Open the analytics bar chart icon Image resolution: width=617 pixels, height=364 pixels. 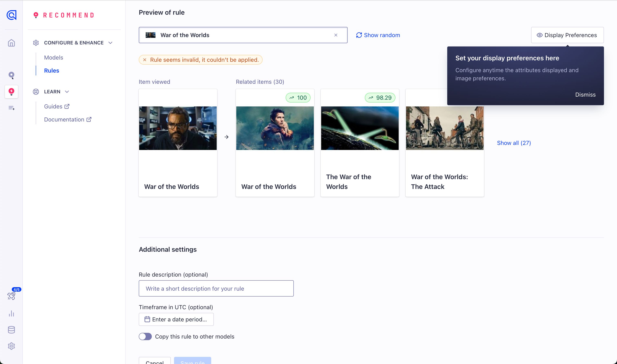pos(11,313)
